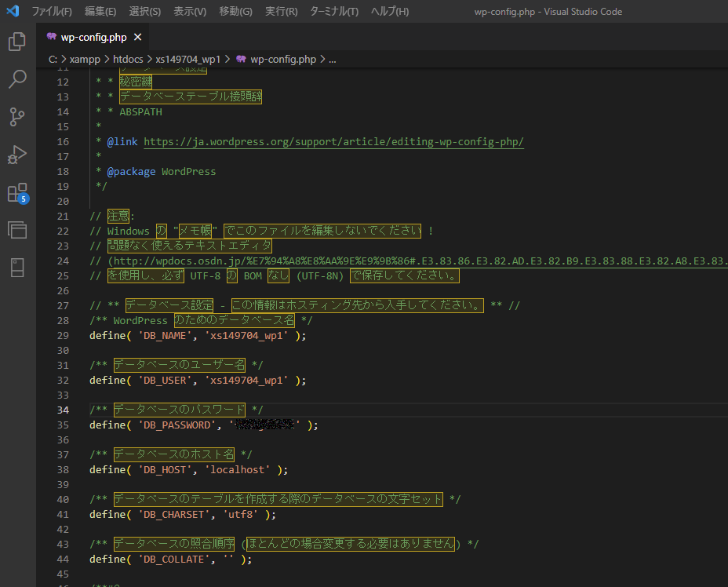Open the ファイル(F) menu

(x=52, y=12)
